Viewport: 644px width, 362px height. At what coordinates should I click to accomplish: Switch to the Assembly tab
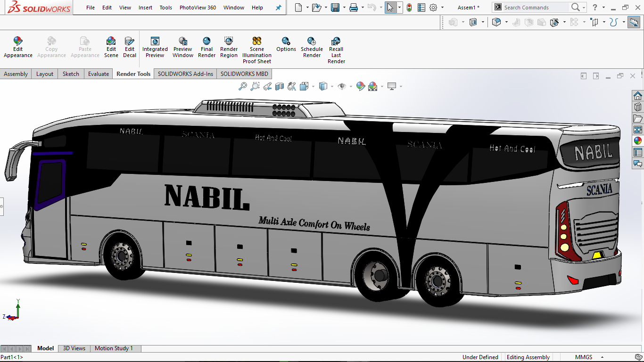pyautogui.click(x=16, y=74)
